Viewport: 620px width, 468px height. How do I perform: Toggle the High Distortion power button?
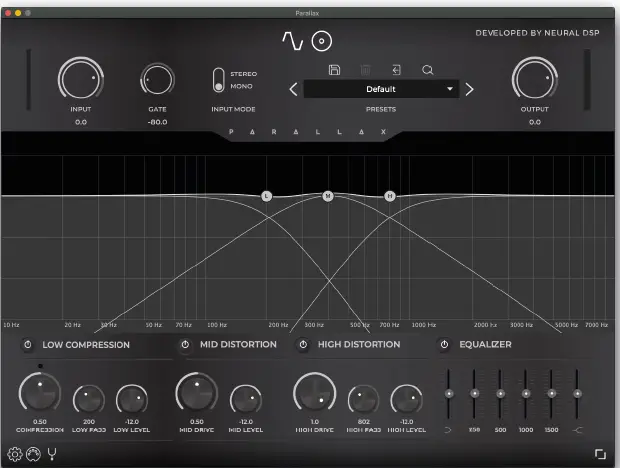(x=303, y=345)
